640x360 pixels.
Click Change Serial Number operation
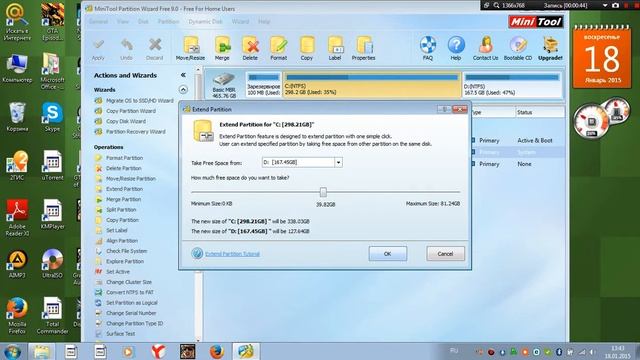tap(131, 313)
